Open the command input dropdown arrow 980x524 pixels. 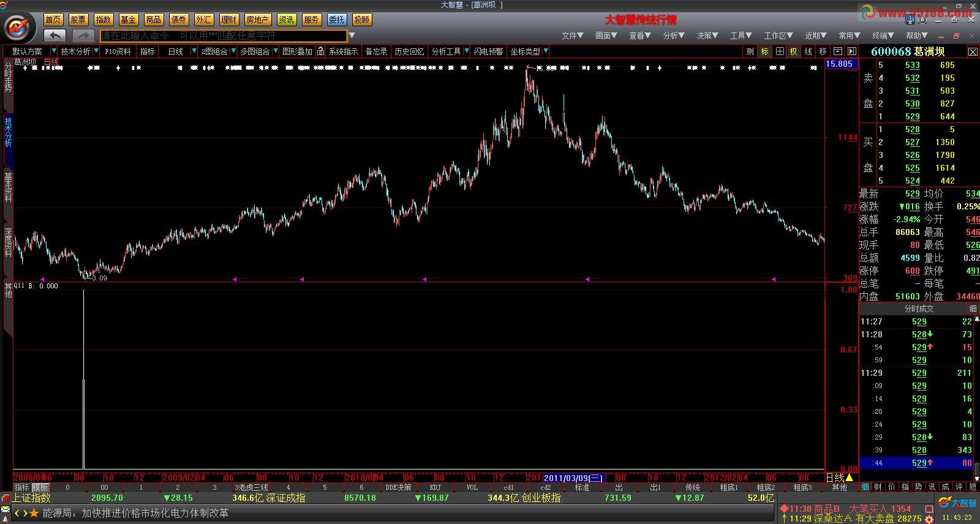[352, 36]
